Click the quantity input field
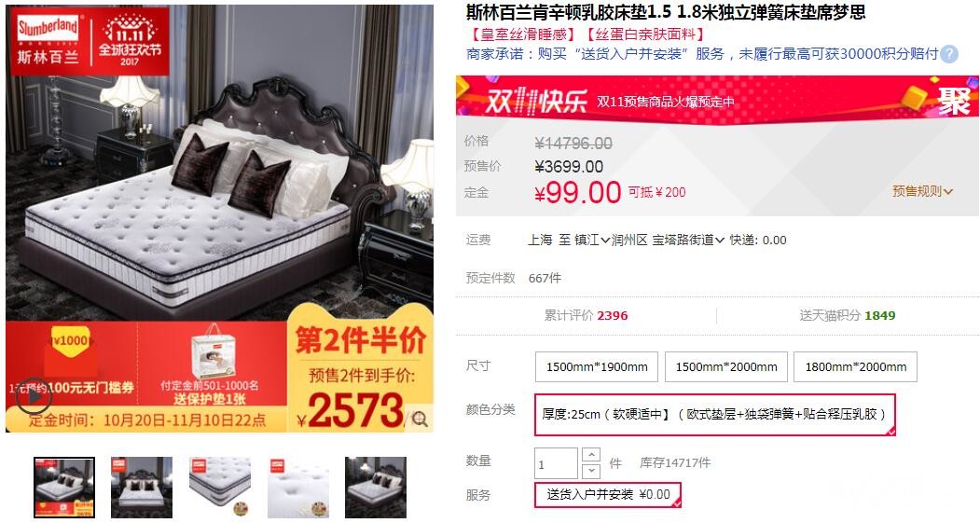Image resolution: width=980 pixels, height=523 pixels. 556,463
